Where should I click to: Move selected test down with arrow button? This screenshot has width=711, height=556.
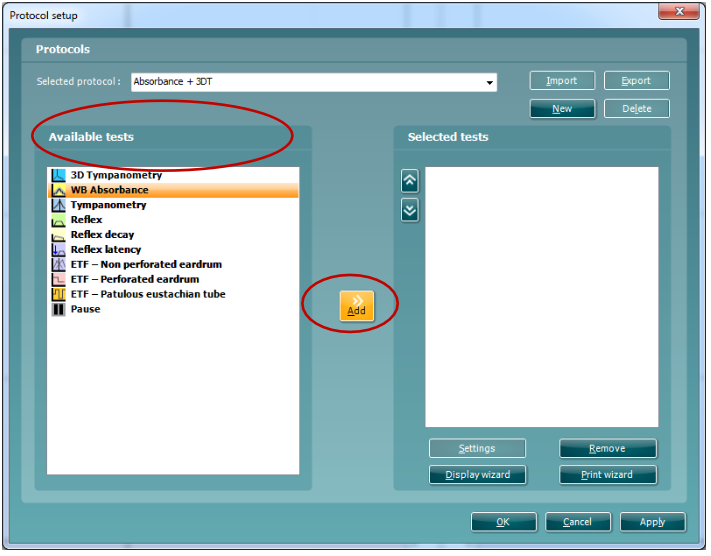(x=409, y=210)
